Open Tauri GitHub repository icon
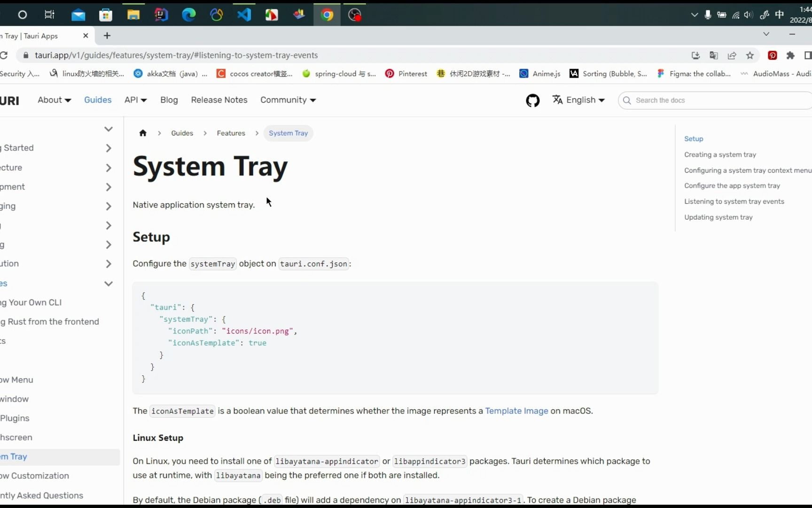This screenshot has width=812, height=508. tap(533, 100)
